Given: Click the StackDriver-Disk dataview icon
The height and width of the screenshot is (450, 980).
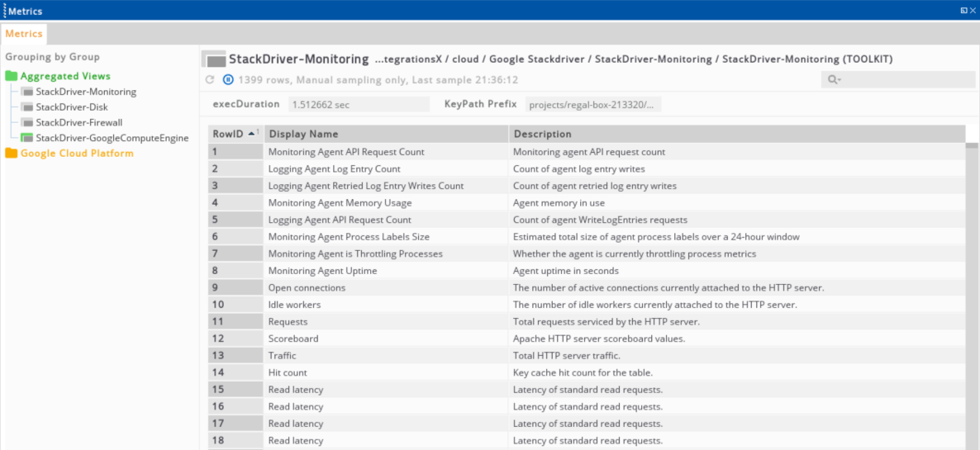Looking at the screenshot, I should (27, 107).
